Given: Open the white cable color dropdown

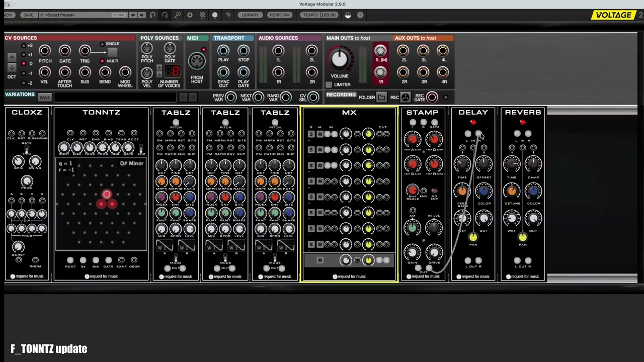Looking at the screenshot, I should (215, 15).
